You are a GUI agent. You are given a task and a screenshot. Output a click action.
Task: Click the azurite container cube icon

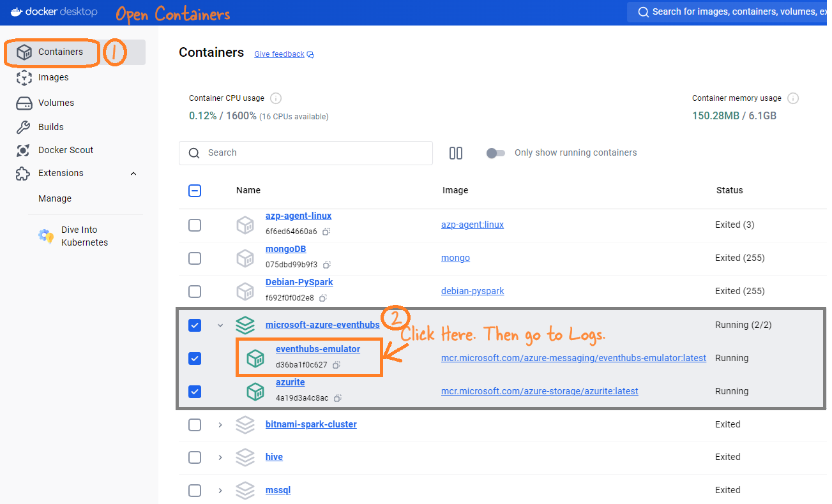pos(255,391)
